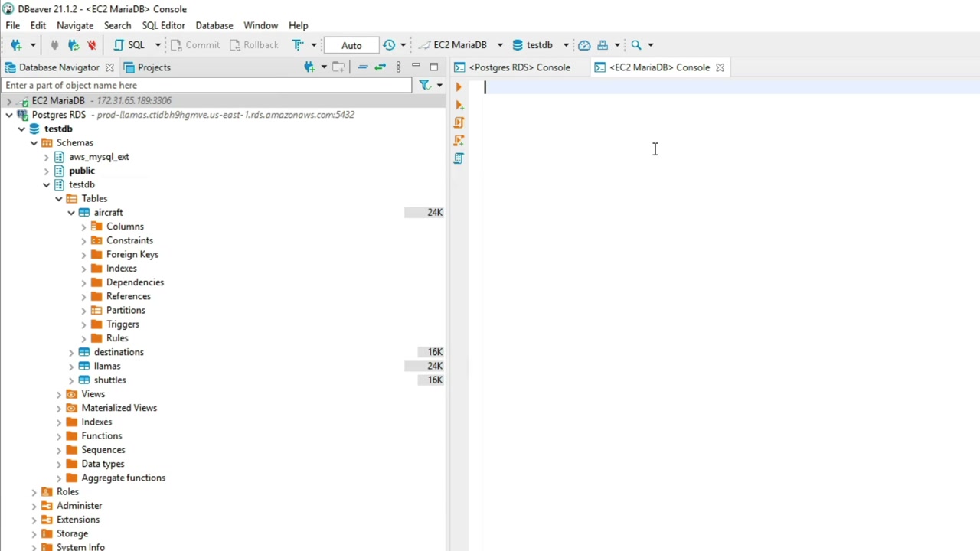Execute SQL statement with the orange arrow
This screenshot has height=551, width=980.
coord(459,87)
